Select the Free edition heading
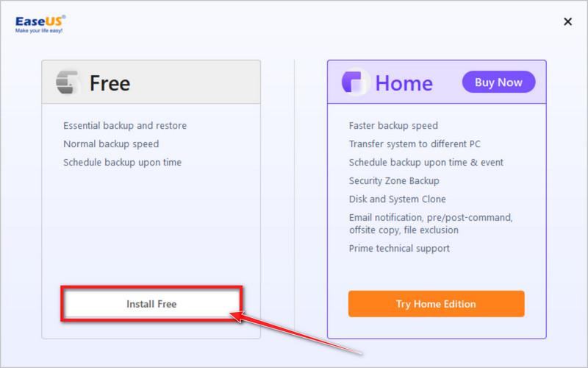This screenshot has width=588, height=368. pyautogui.click(x=110, y=82)
